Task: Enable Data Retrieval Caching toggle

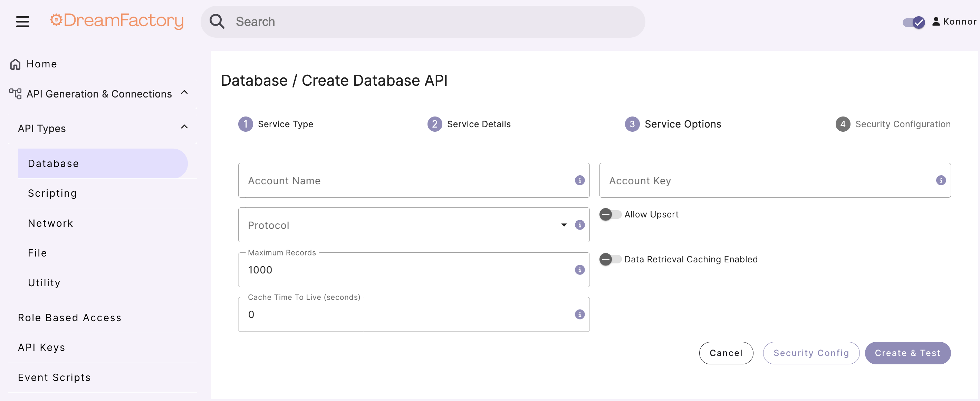Action: [610, 259]
